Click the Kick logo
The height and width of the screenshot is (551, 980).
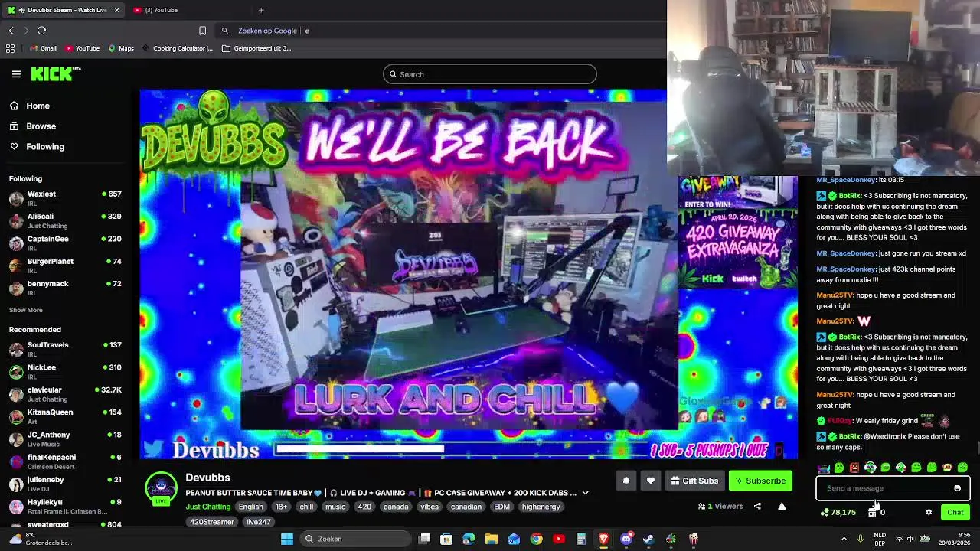pos(55,73)
